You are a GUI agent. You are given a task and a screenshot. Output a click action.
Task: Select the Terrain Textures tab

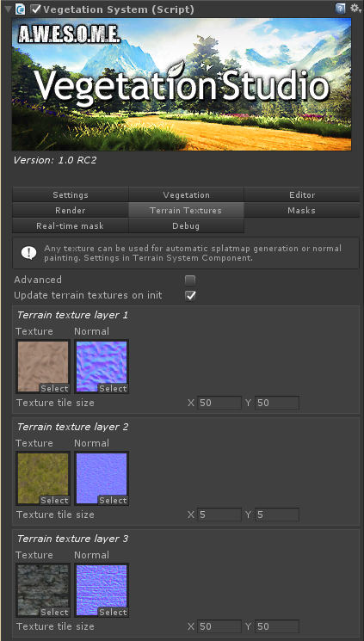click(x=186, y=211)
